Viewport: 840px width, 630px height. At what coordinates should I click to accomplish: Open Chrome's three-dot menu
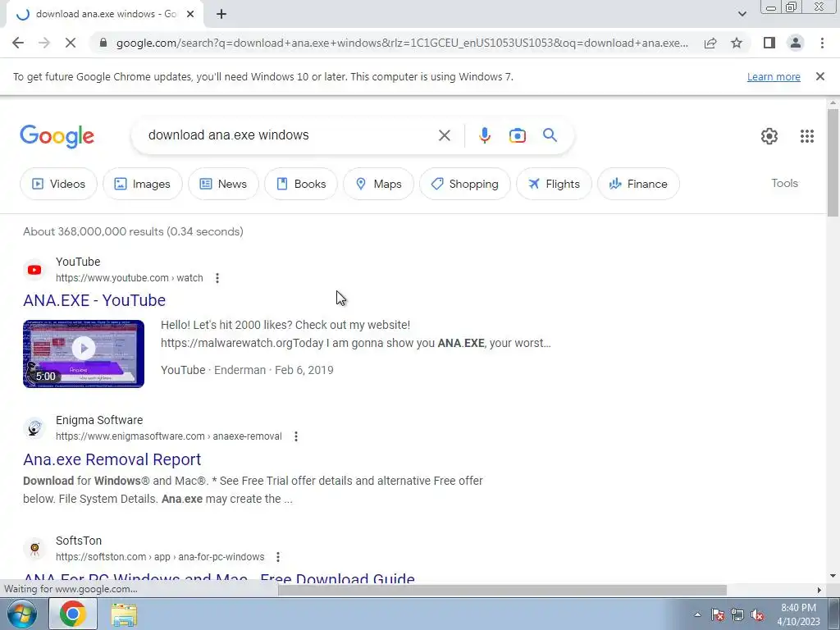click(x=822, y=43)
